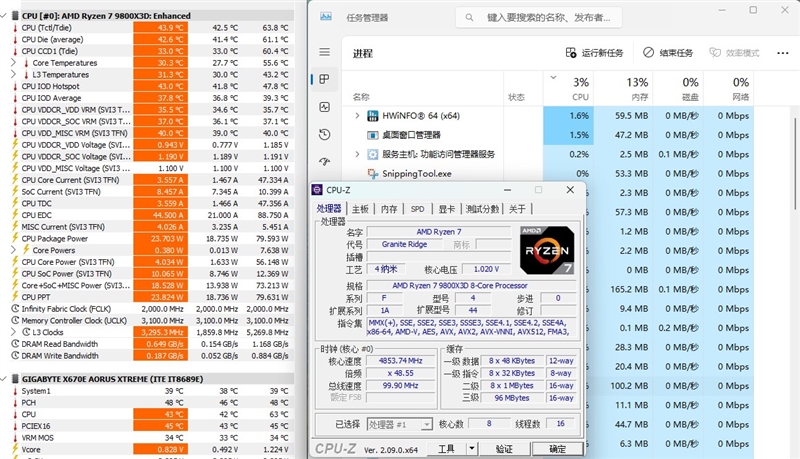Click clock icon beside Infinity Fabric Clock
The width and height of the screenshot is (800, 459).
click(15, 309)
